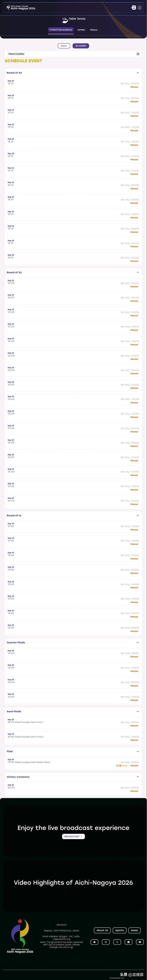Open the hamburger menu in header
The image size is (147, 980).
click(x=139, y=8)
